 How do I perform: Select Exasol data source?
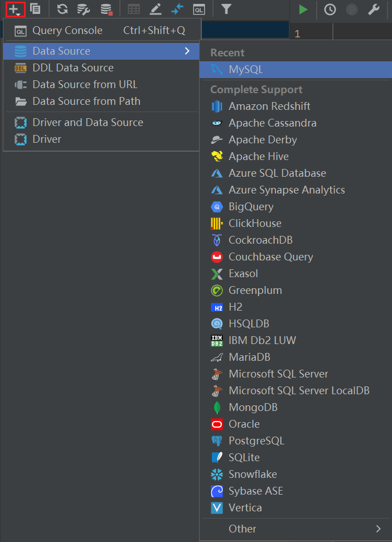tap(296, 273)
